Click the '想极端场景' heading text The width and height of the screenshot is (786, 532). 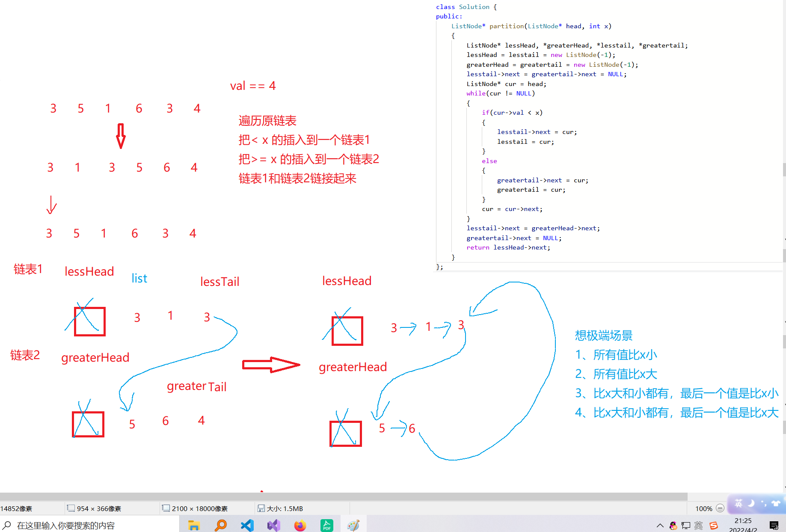coord(603,336)
